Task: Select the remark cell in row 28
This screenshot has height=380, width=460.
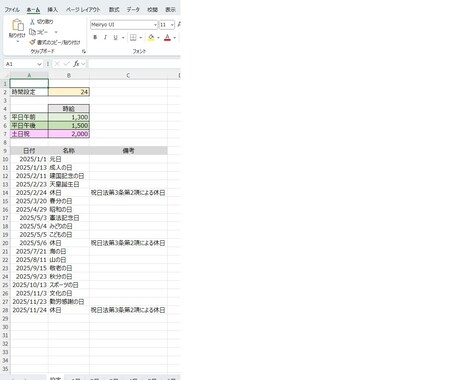Action: tap(128, 310)
